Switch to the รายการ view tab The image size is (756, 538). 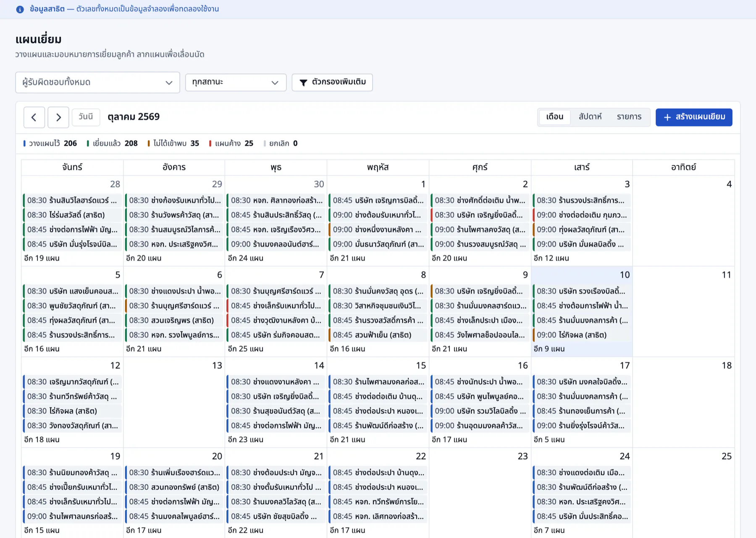[629, 117]
